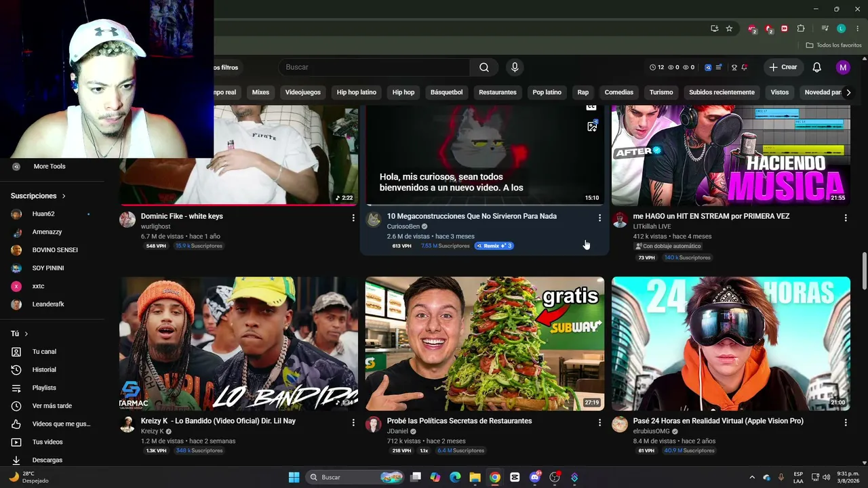Open Todos los favoritos bookmarks folder
Image resolution: width=868 pixels, height=488 pixels.
point(833,45)
